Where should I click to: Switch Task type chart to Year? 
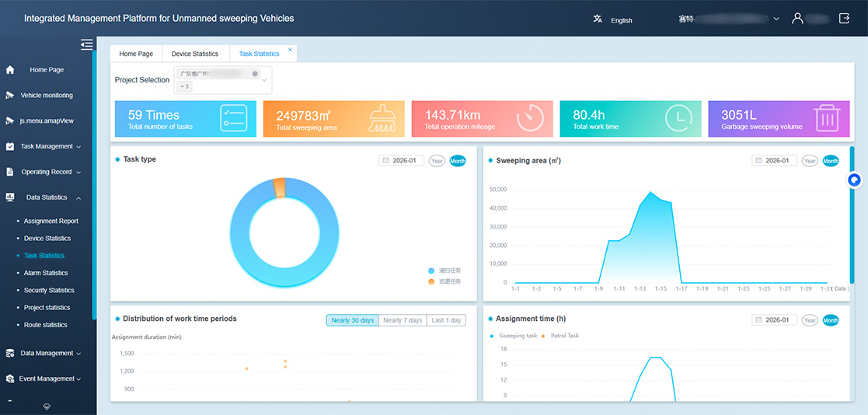(x=437, y=161)
